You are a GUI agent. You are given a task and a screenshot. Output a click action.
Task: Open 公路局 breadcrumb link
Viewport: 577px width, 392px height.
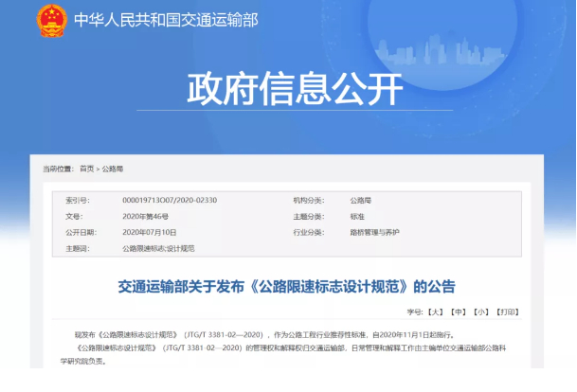(x=113, y=169)
